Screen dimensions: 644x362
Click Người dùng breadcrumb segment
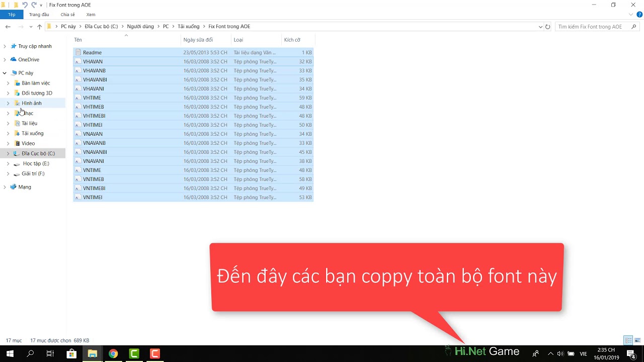click(140, 26)
